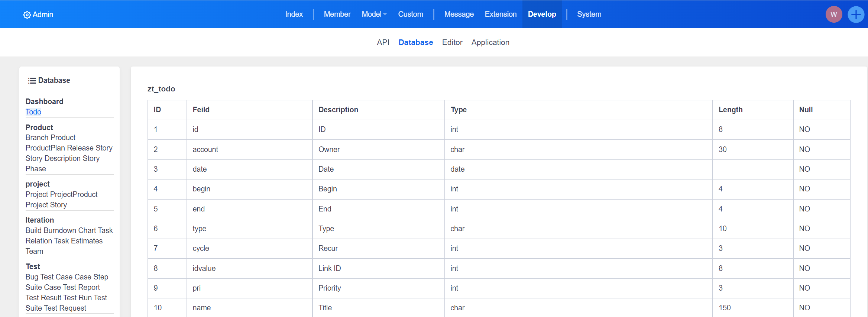This screenshot has width=868, height=317.
Task: Switch to the API tab
Action: click(x=383, y=42)
